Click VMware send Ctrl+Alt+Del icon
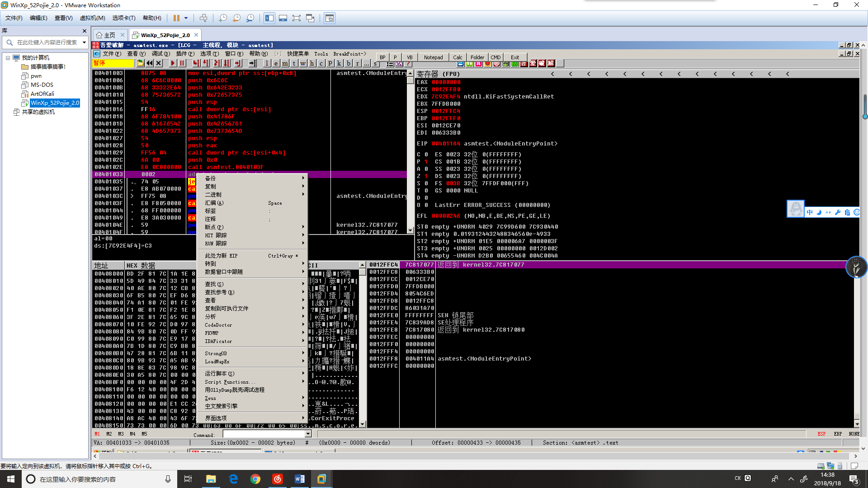 203,18
